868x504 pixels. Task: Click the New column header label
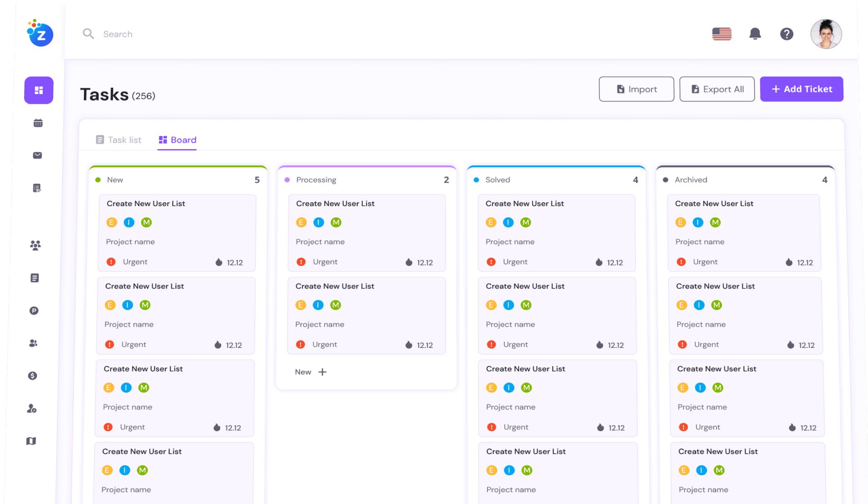pyautogui.click(x=115, y=180)
